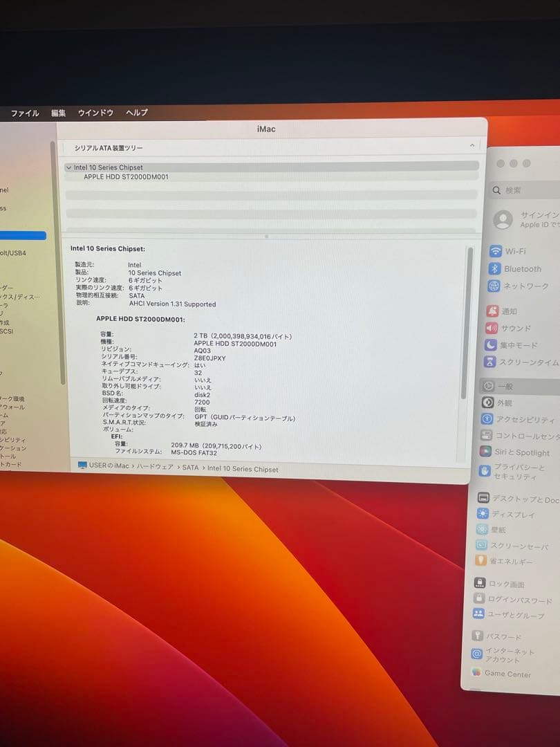
Task: Open スクリーンタイム hourglass icon
Action: coord(489,362)
